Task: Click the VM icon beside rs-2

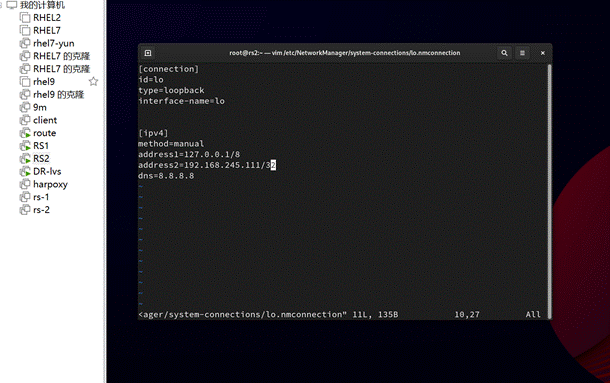Action: (x=25, y=210)
